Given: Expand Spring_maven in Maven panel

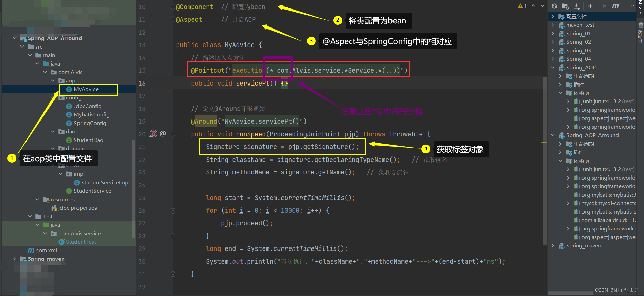Looking at the screenshot, I should [553, 245].
